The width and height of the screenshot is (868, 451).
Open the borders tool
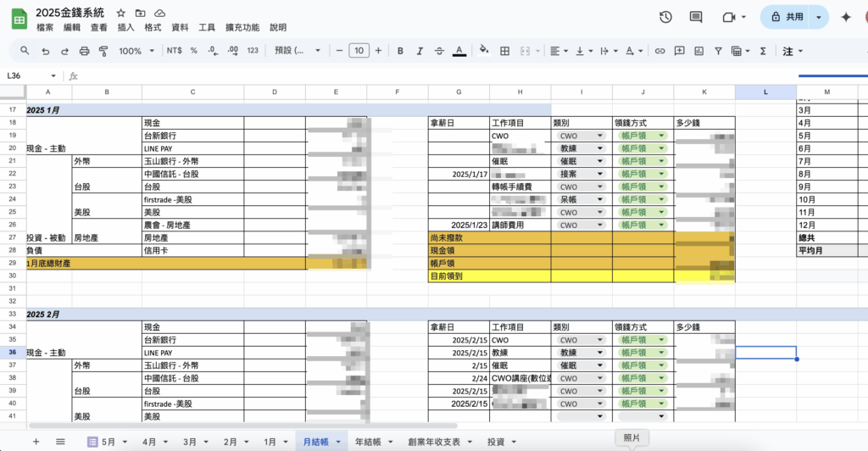[x=505, y=51]
